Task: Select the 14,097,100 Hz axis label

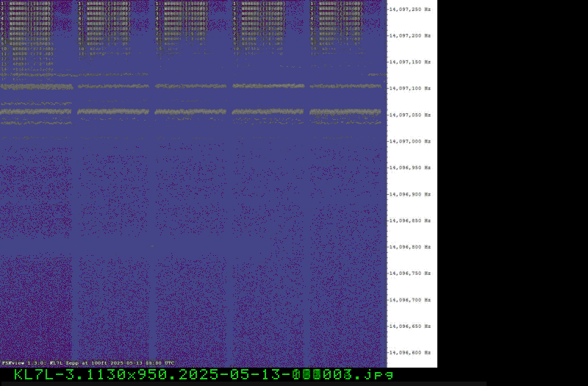Action: tap(410, 88)
